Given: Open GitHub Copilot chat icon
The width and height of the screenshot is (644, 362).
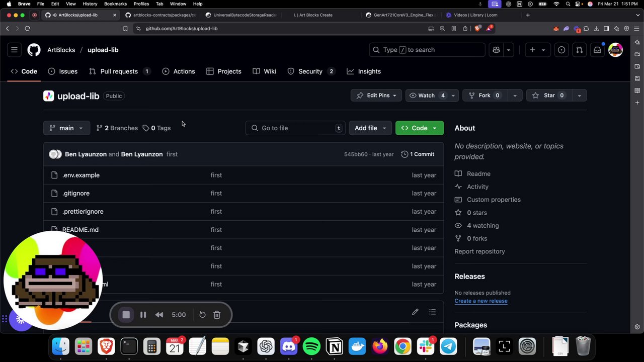Looking at the screenshot, I should (496, 50).
